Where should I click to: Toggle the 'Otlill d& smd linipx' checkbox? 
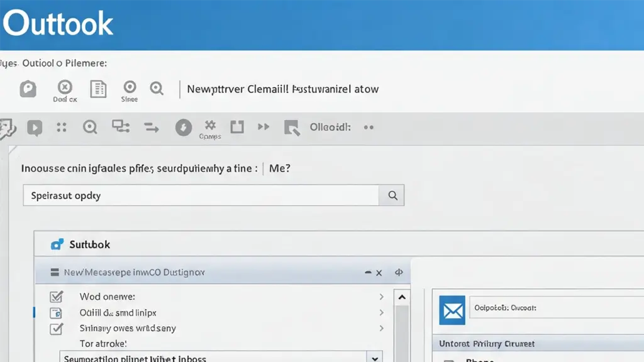pos(56,312)
